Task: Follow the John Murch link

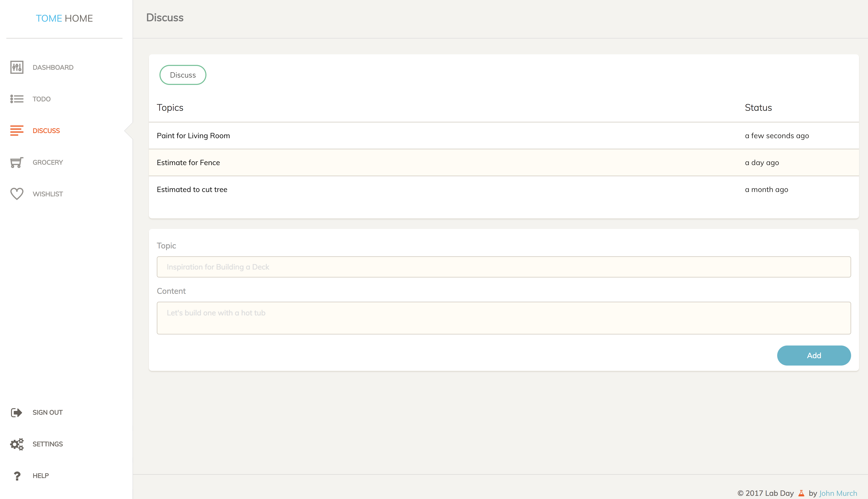Action: click(x=838, y=493)
